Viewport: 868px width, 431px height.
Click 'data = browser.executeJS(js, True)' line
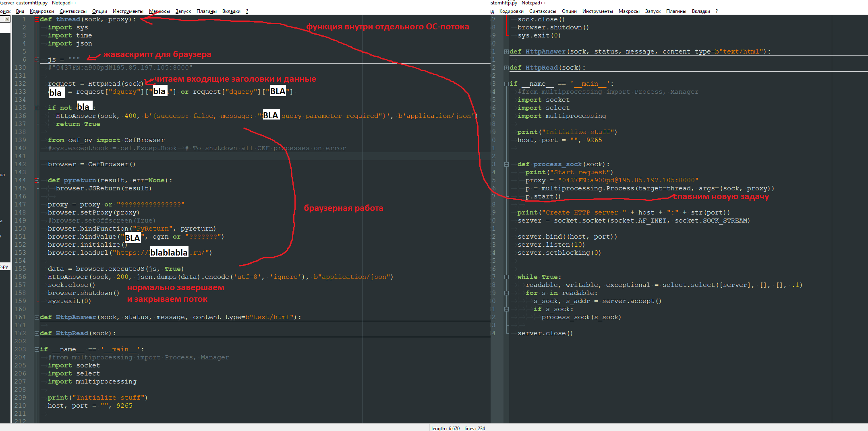pos(116,269)
